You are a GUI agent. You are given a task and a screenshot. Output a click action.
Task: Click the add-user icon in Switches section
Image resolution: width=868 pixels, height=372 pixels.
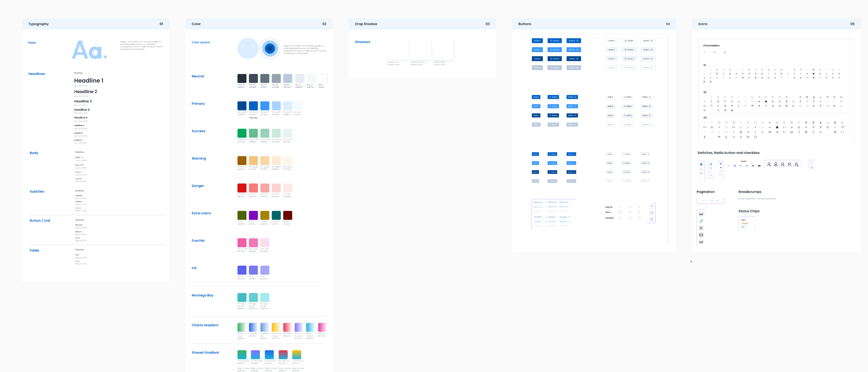[783, 165]
